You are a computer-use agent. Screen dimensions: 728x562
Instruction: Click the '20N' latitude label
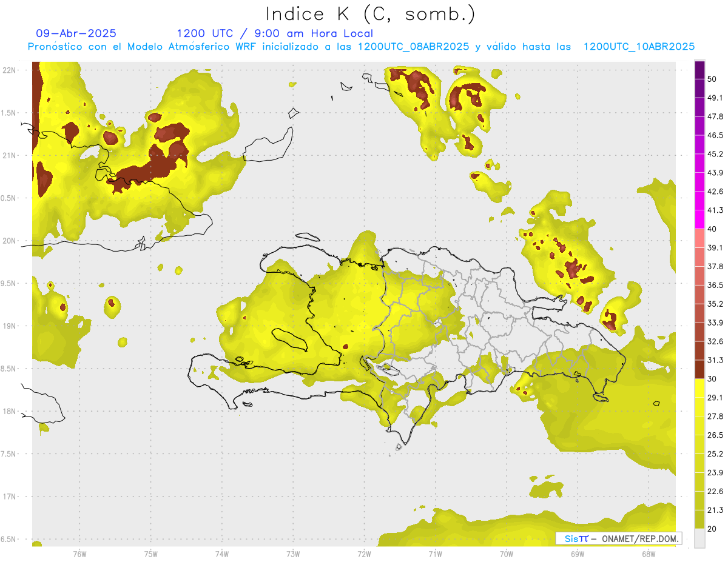[10, 241]
